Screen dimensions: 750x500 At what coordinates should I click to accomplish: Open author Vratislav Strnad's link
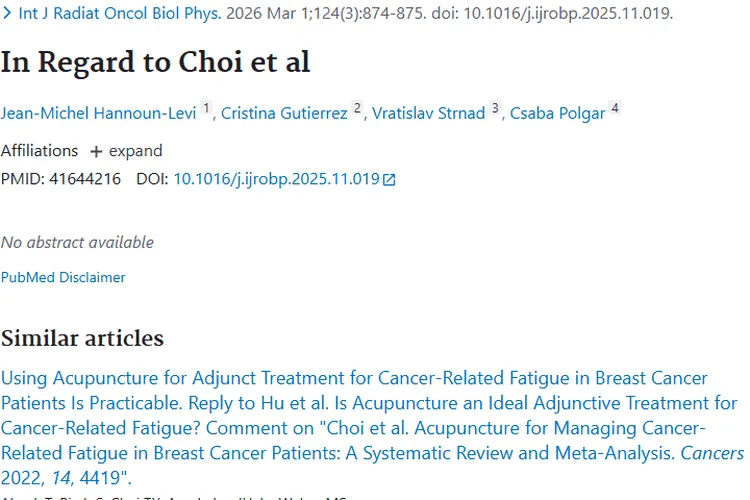pos(429,113)
